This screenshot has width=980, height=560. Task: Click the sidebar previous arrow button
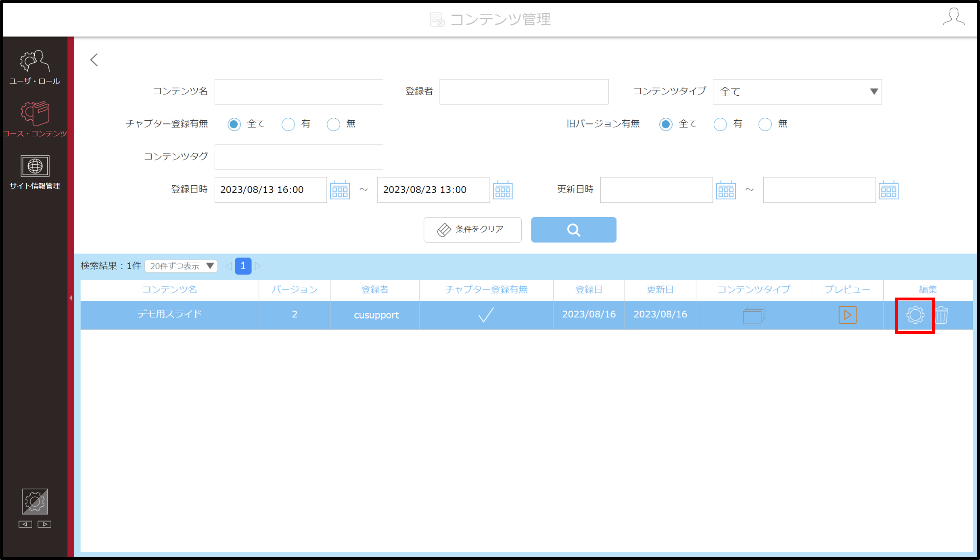[25, 524]
